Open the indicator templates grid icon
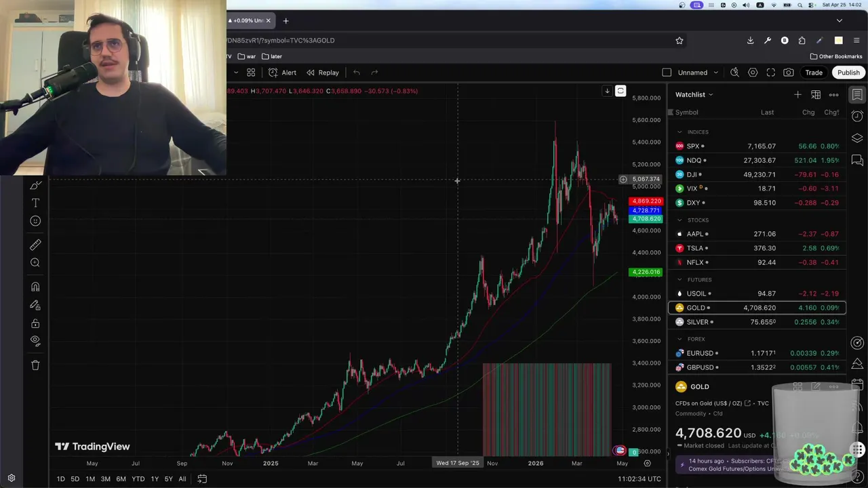868x488 pixels. coord(251,73)
